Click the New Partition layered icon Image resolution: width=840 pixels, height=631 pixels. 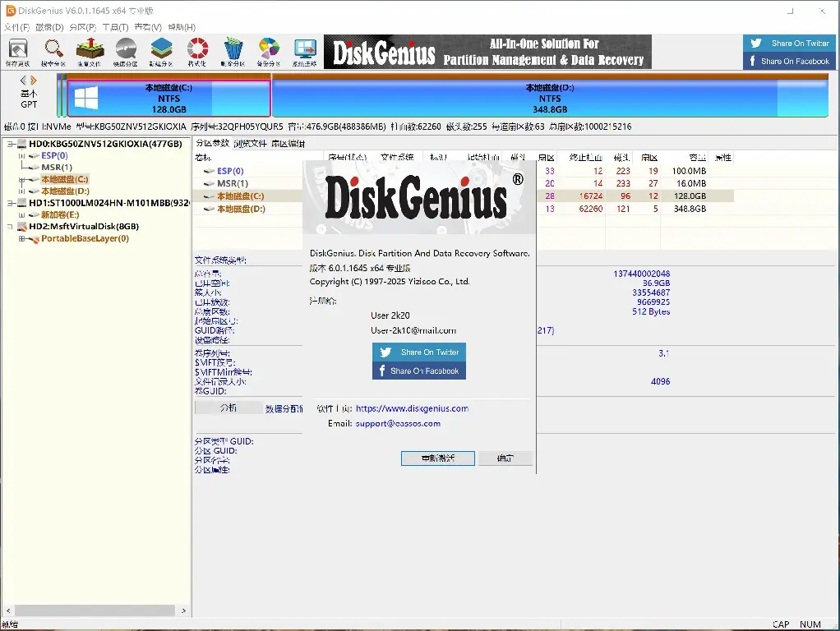click(x=161, y=51)
